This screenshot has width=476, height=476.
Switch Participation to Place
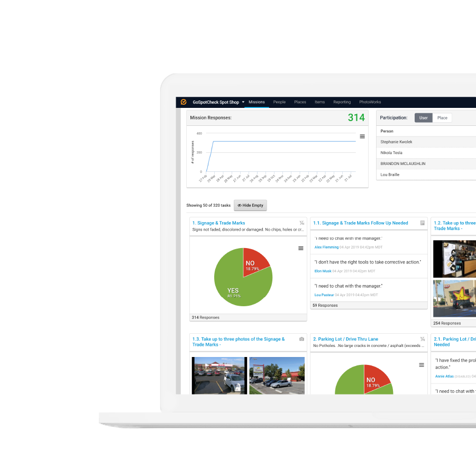[443, 117]
